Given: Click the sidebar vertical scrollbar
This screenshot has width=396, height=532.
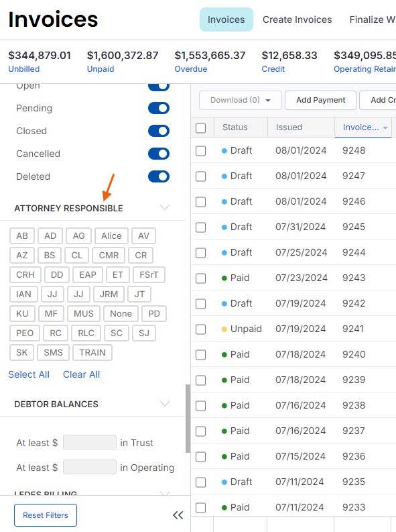Looking at the screenshot, I should tap(188, 419).
